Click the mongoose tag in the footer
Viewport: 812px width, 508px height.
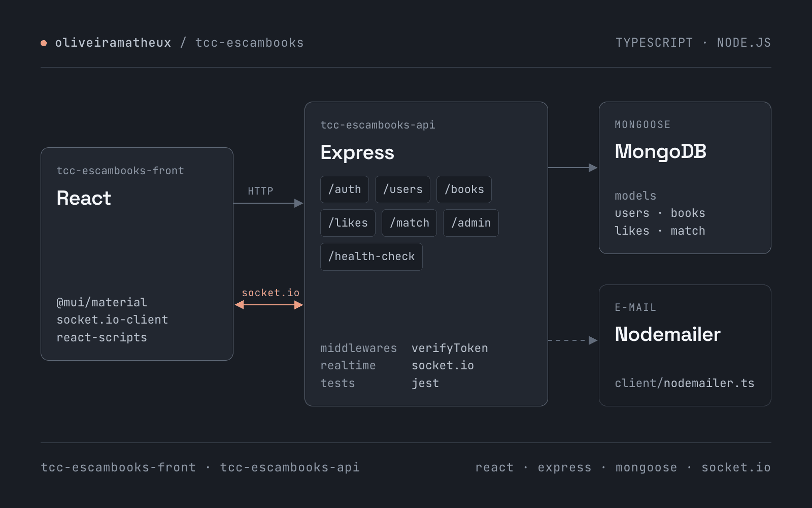point(646,467)
